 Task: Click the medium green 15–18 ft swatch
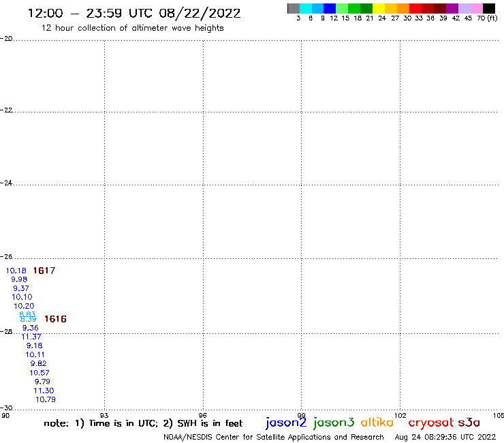(354, 8)
